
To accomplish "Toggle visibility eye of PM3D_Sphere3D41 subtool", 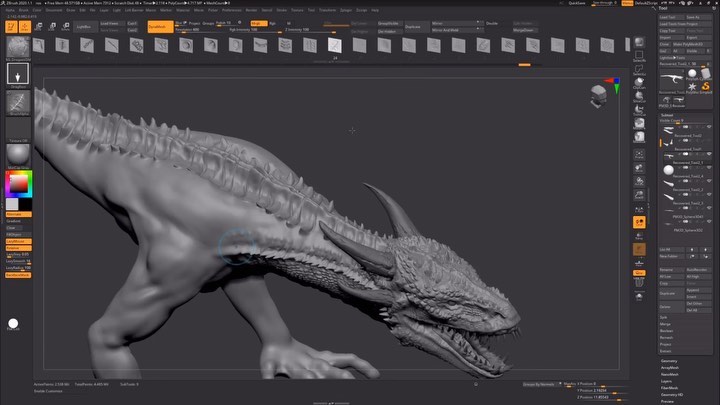I will coord(709,208).
